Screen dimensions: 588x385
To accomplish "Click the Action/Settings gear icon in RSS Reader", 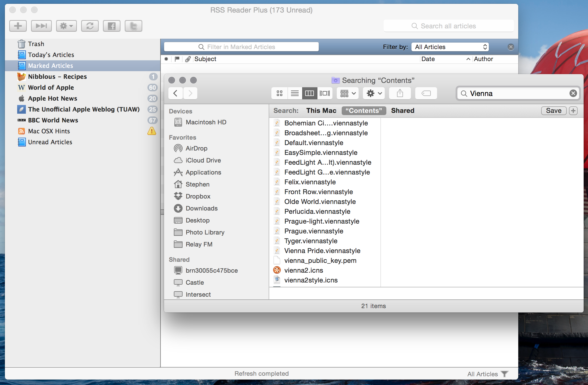I will point(66,26).
